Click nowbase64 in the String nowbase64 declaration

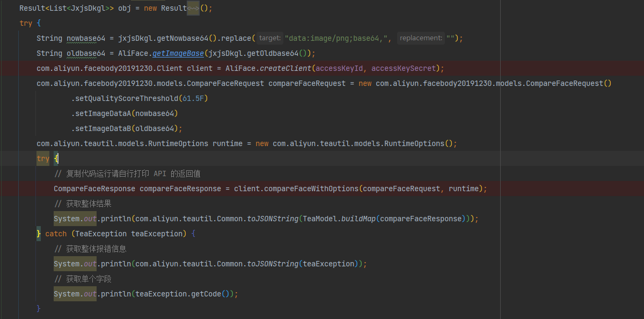tap(86, 38)
